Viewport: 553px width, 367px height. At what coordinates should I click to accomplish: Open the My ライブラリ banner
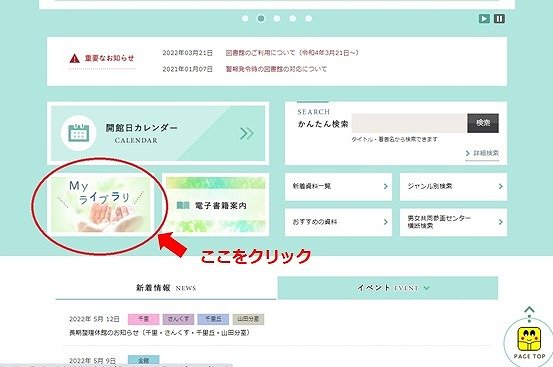coord(101,204)
